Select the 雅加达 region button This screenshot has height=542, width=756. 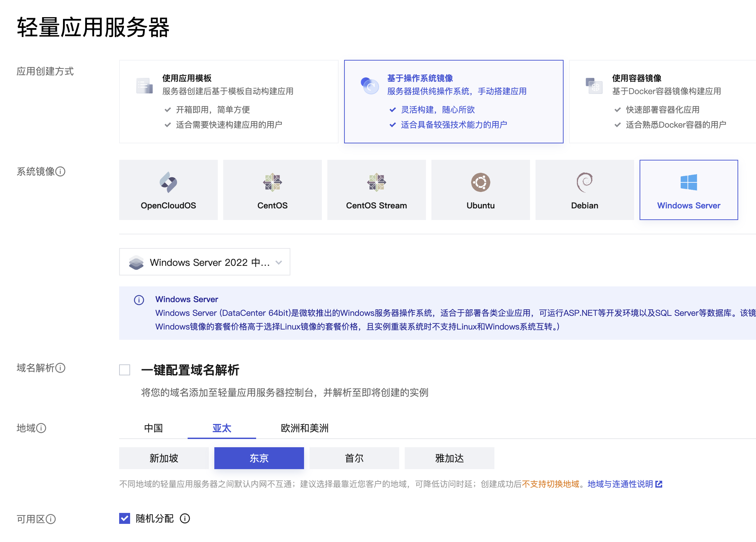(x=449, y=458)
